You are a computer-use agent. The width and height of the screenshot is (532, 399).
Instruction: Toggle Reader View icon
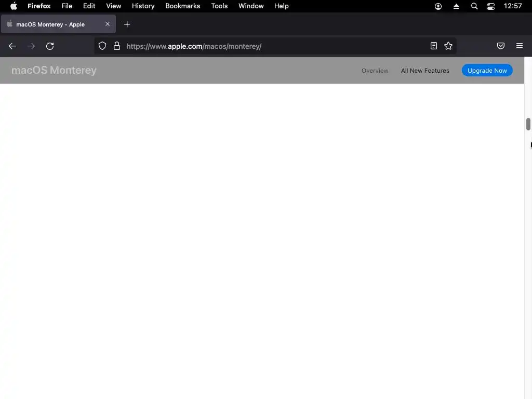[434, 46]
